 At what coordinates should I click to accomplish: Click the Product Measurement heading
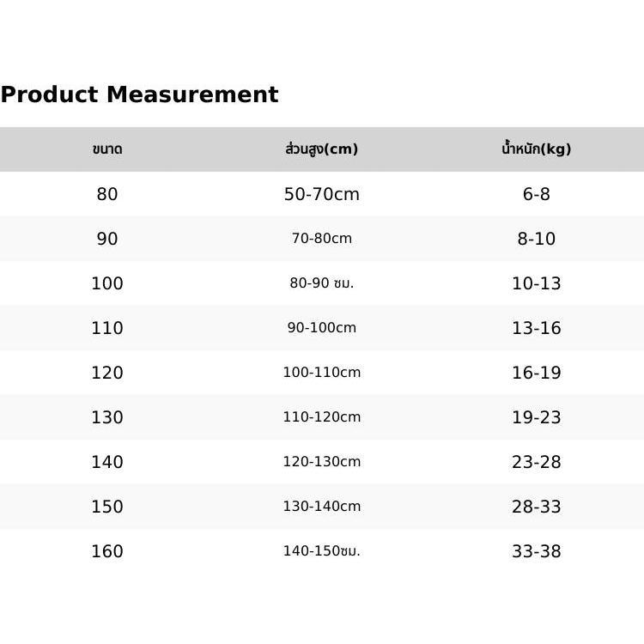(x=139, y=94)
